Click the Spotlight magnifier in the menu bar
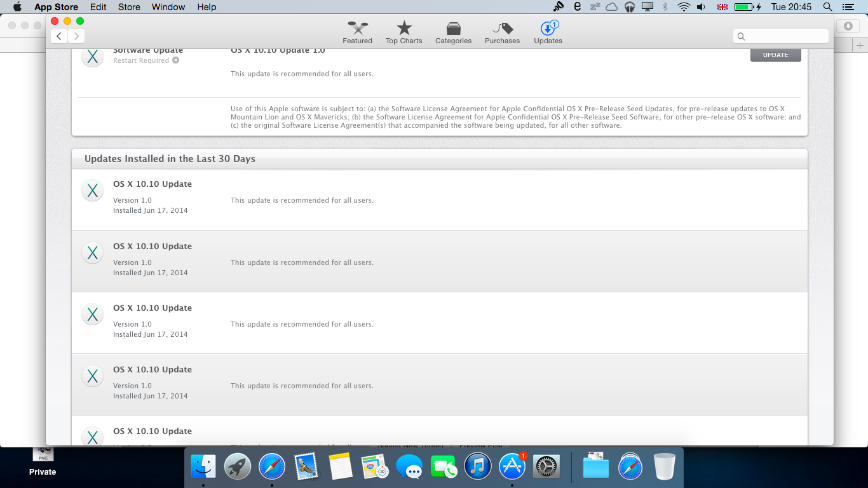The width and height of the screenshot is (868, 488). coord(827,7)
